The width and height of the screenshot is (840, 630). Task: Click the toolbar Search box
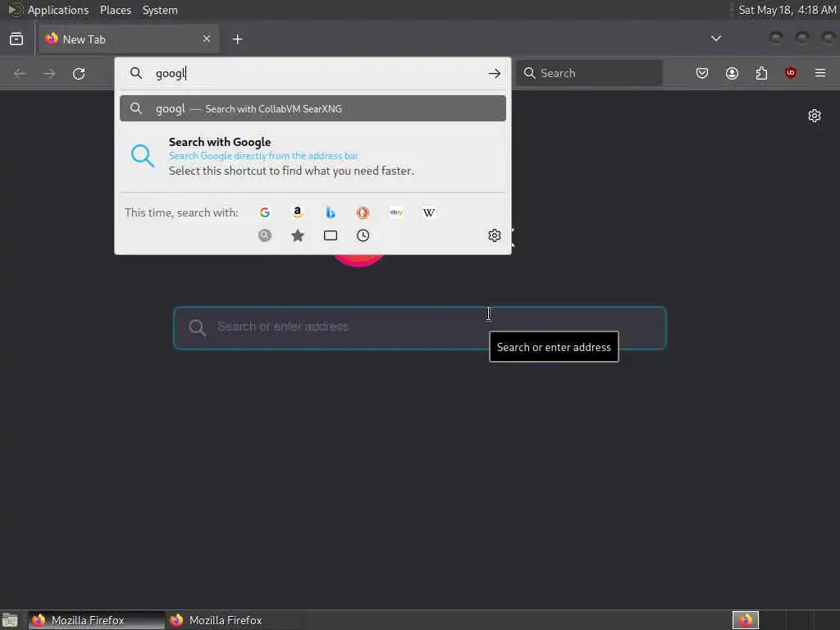pos(589,73)
